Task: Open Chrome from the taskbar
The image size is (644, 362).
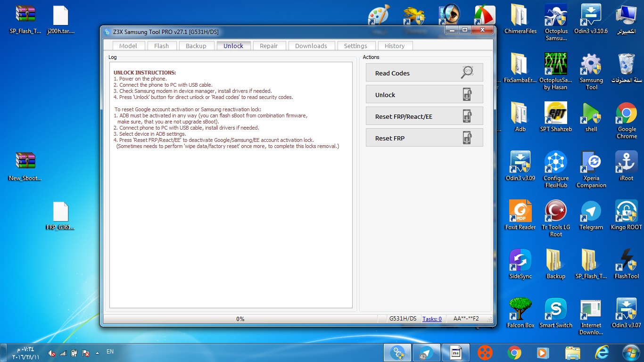Action: click(514, 353)
